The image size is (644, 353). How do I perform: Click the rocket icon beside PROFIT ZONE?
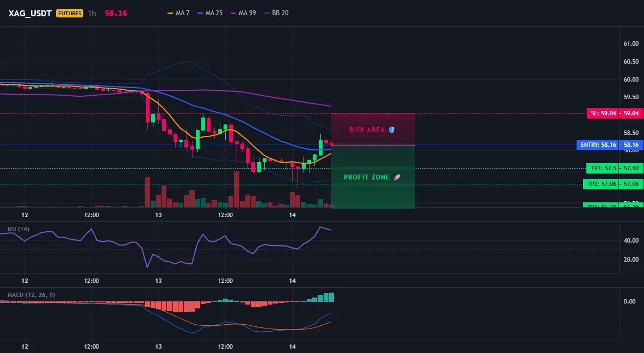point(397,177)
